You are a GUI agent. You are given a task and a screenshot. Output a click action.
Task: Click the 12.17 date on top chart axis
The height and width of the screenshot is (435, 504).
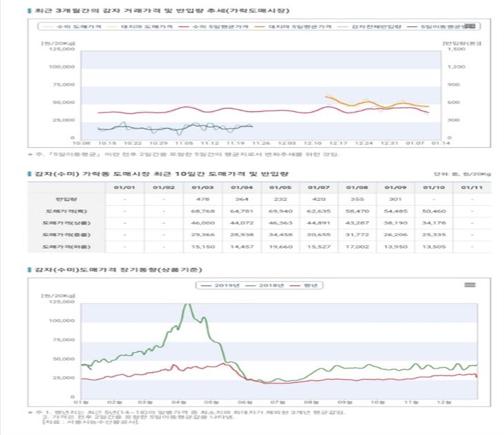[338, 143]
